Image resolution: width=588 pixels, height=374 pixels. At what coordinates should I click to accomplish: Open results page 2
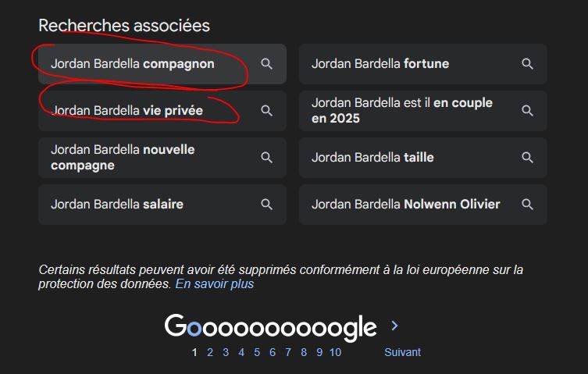210,352
